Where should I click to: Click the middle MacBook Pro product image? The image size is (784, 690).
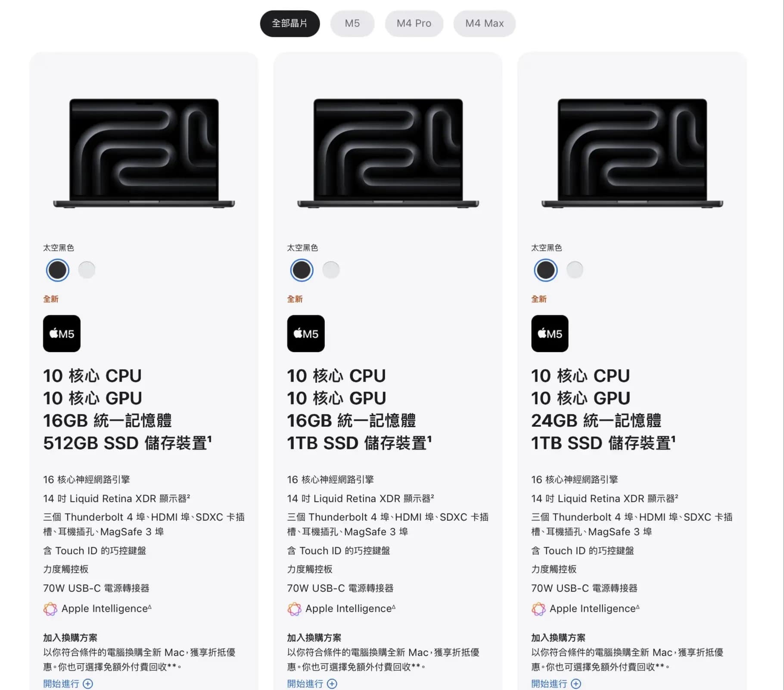click(x=388, y=153)
